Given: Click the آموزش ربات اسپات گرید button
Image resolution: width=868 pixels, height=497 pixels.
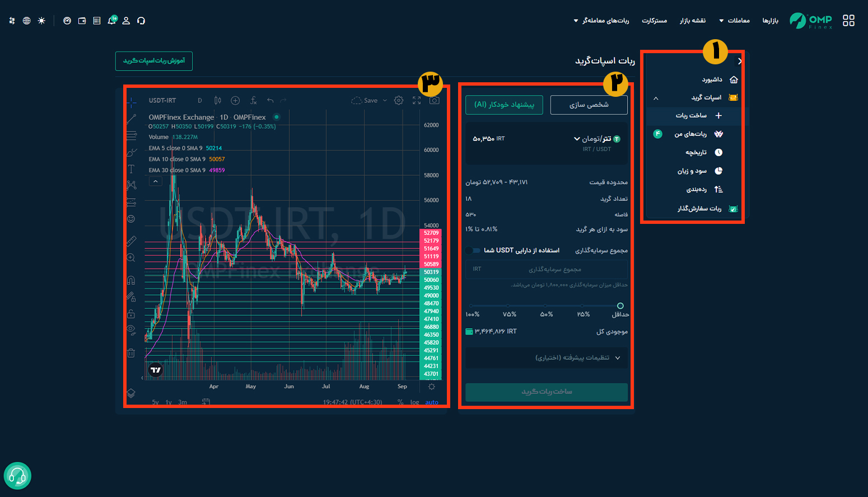Looking at the screenshot, I should [x=154, y=61].
